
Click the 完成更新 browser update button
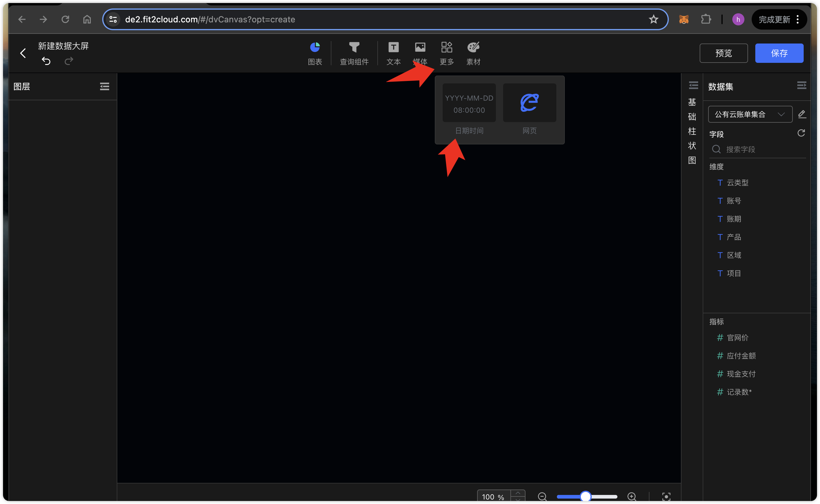pos(779,19)
